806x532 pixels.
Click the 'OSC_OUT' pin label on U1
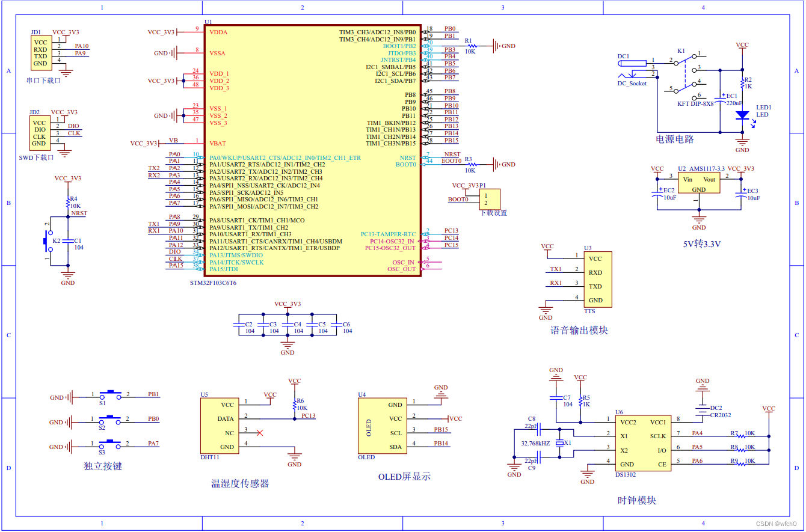[x=402, y=269]
